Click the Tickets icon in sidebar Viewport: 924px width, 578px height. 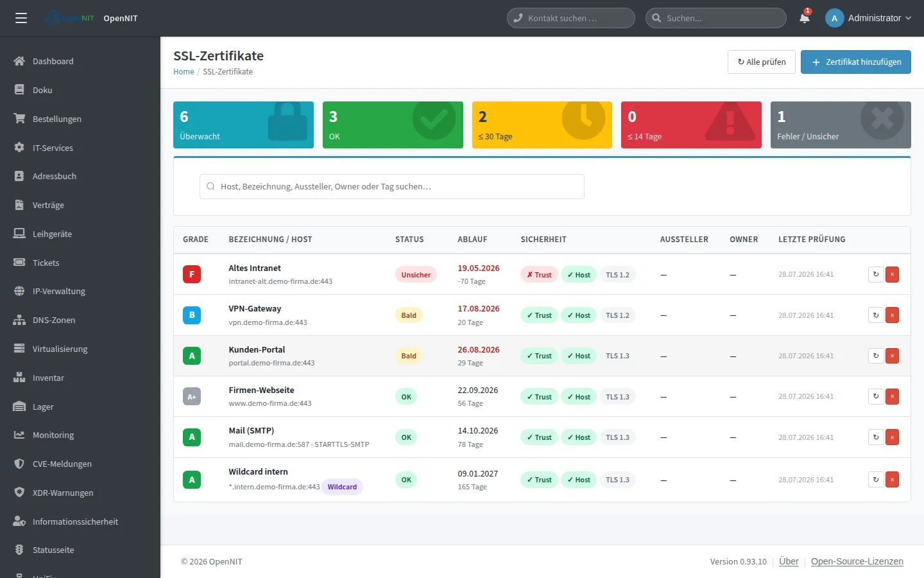tap(19, 263)
